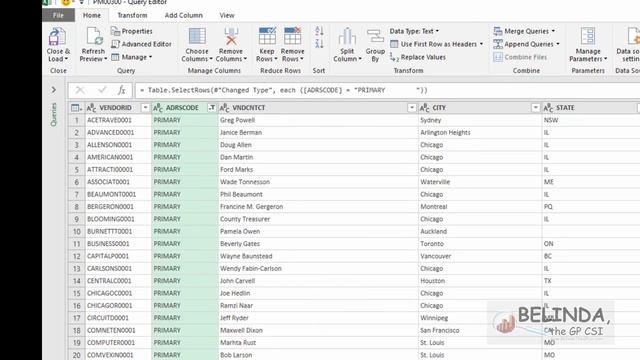Select Use First Row as Headers
The image size is (640, 360).
(433, 44)
